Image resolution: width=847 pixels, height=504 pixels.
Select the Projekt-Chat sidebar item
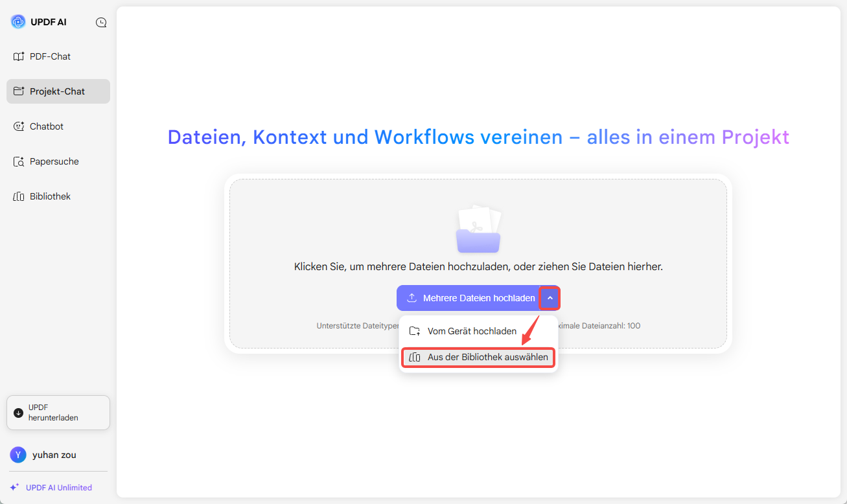(x=58, y=91)
